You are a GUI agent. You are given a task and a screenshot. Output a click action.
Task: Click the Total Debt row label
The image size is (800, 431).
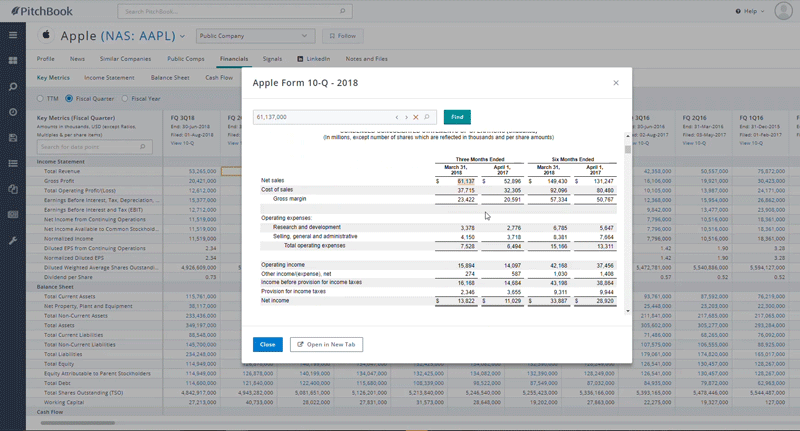point(57,383)
